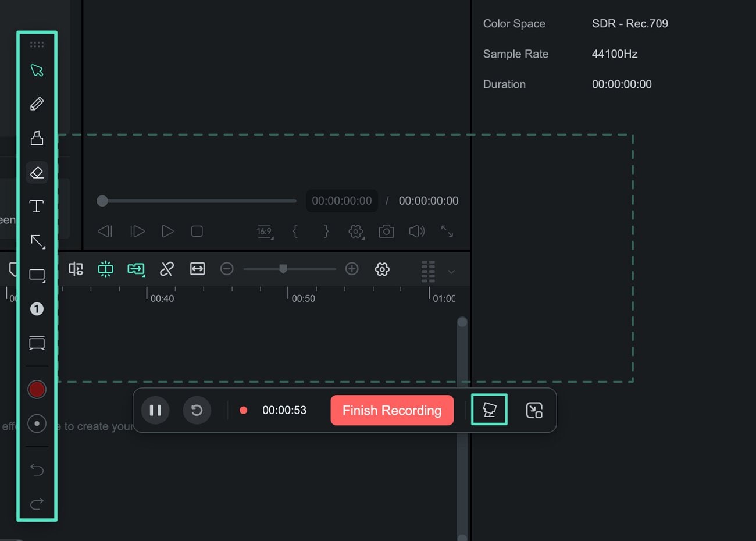Redo the drawing stroke

[x=37, y=503]
